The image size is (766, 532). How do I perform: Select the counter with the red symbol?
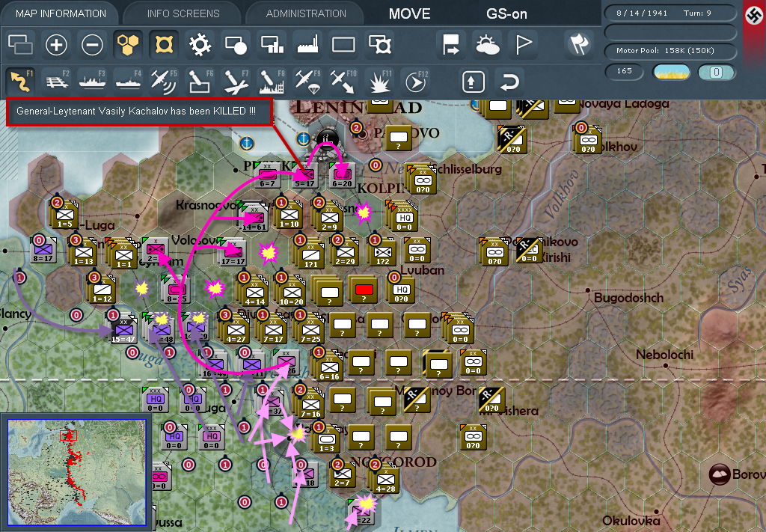tap(364, 290)
